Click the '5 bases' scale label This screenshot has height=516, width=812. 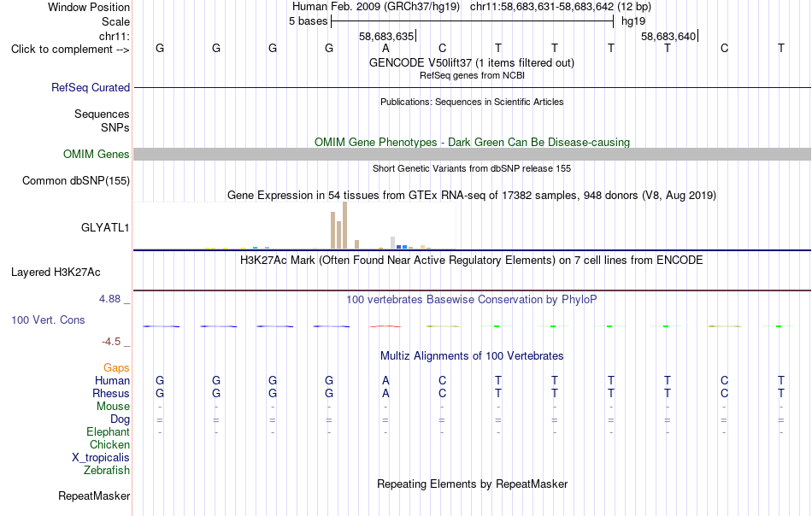[308, 21]
